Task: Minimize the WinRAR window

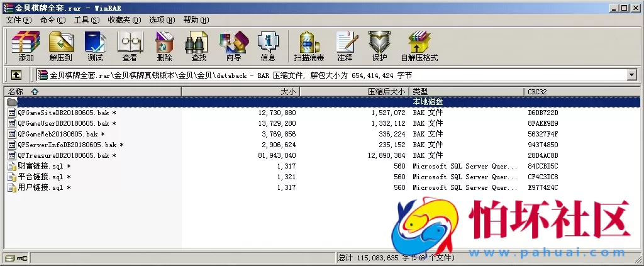Action: (x=614, y=8)
